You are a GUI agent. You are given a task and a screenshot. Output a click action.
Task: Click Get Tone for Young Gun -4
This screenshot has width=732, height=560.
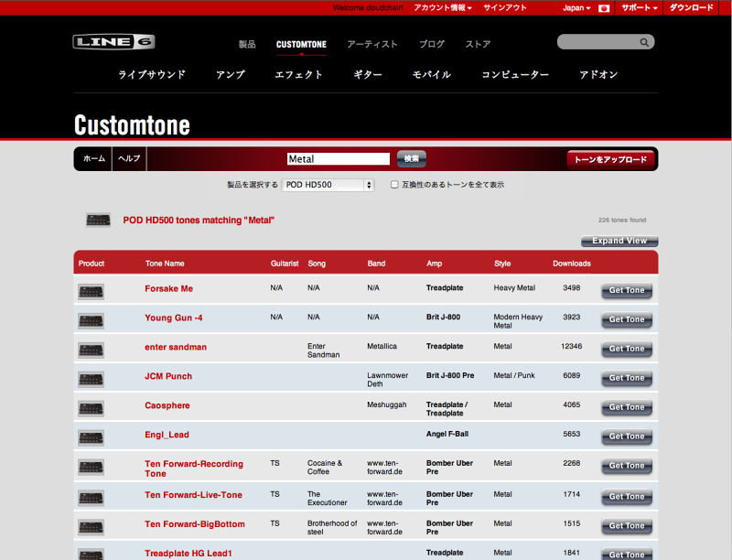pos(627,319)
